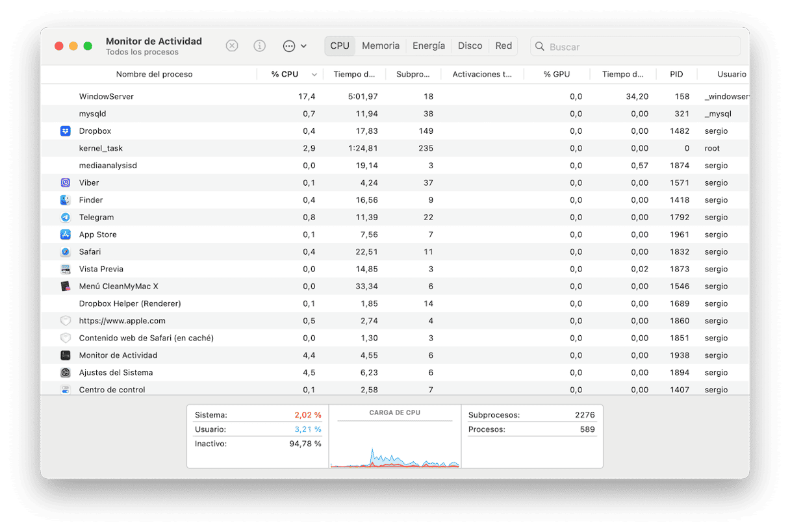Select the Menú CleanMyMac X icon
Viewport: 790px width, 532px height.
click(x=66, y=286)
